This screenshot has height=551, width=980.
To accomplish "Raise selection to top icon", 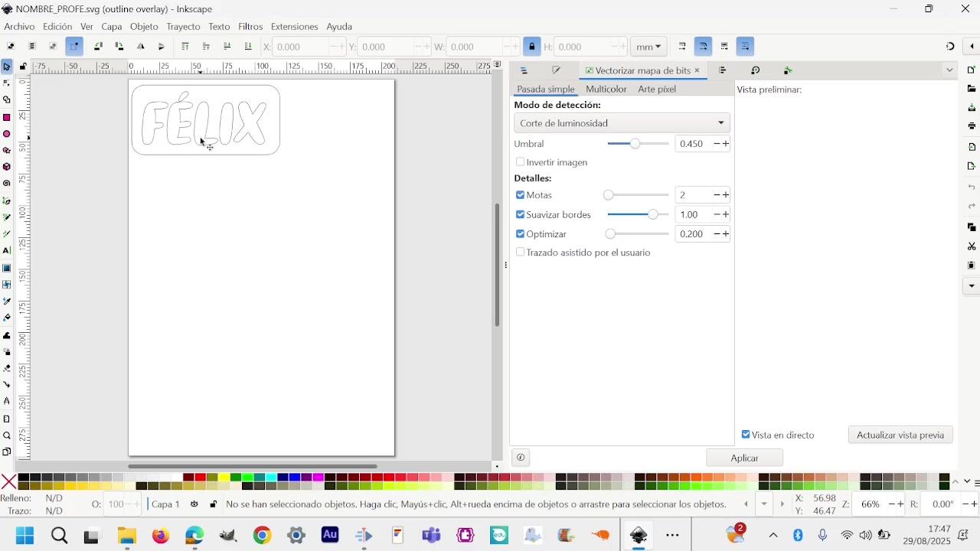I will (185, 47).
